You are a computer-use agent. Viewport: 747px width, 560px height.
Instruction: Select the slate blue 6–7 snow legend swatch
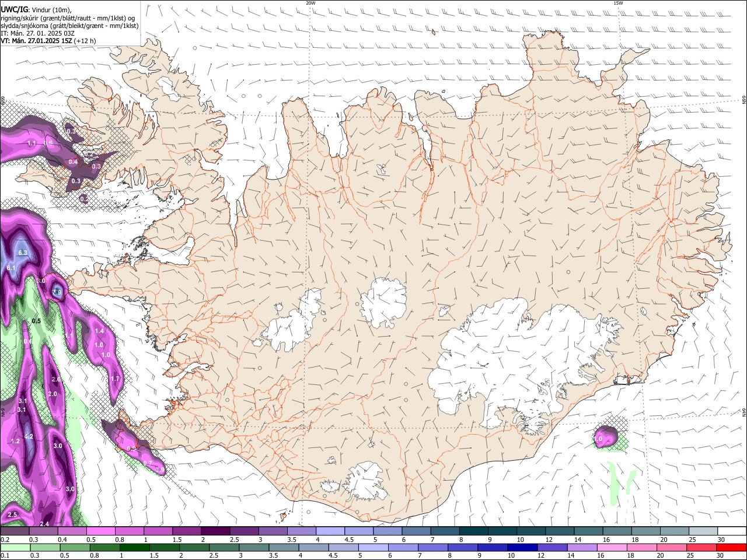click(x=417, y=531)
